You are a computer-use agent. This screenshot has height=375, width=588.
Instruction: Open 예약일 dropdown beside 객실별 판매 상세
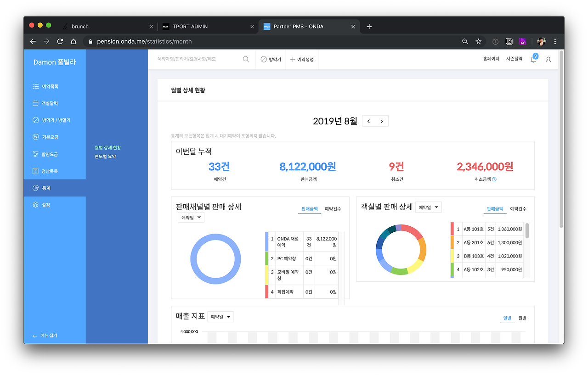coord(429,207)
